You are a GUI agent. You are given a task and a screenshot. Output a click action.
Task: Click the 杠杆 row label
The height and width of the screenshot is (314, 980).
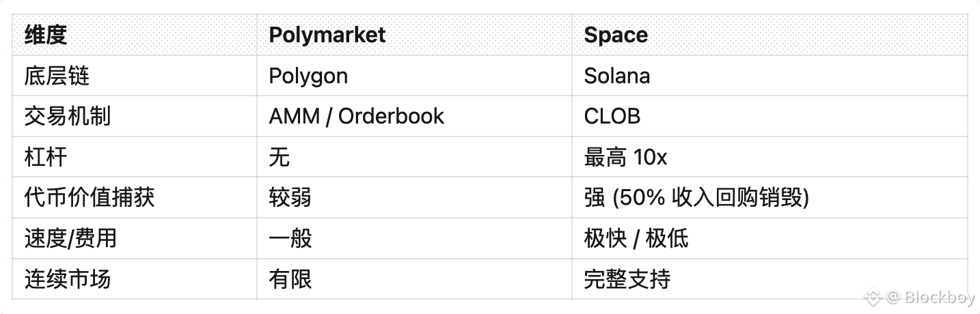[x=46, y=157]
